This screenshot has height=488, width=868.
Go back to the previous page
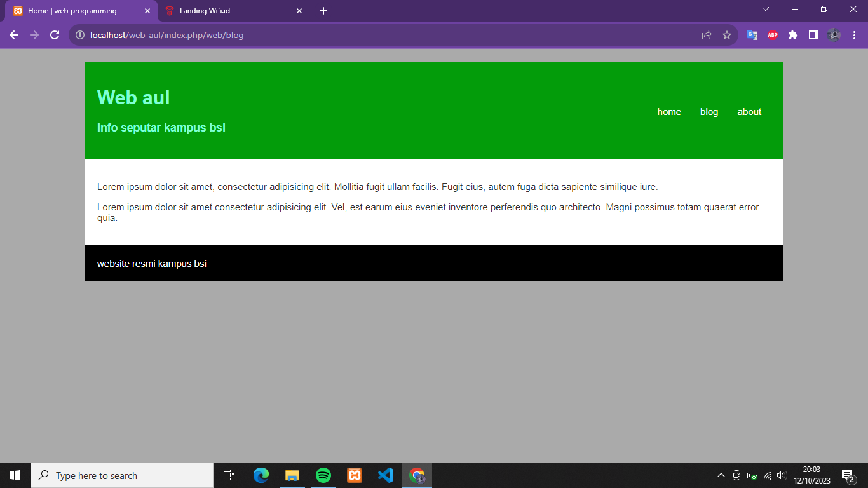14,35
